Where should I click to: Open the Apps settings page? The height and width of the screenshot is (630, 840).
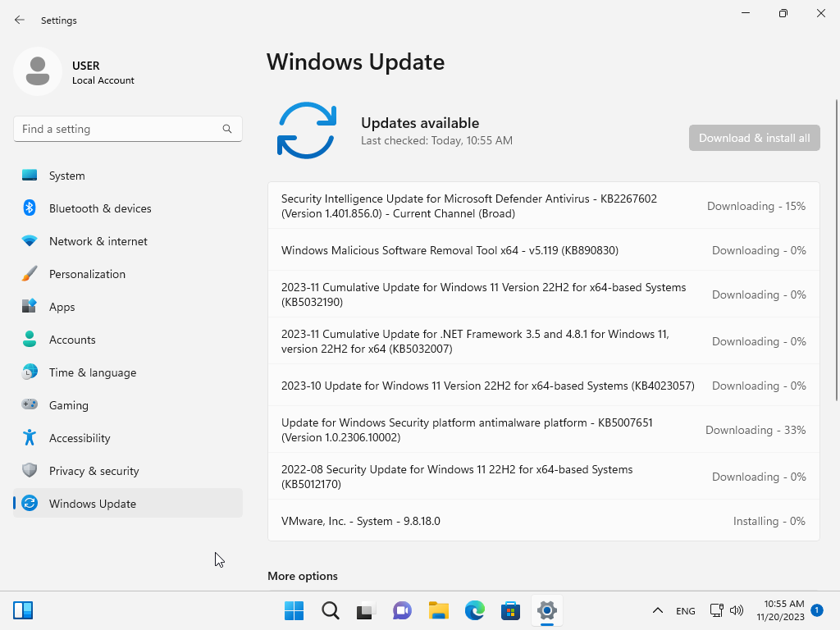pyautogui.click(x=127, y=306)
